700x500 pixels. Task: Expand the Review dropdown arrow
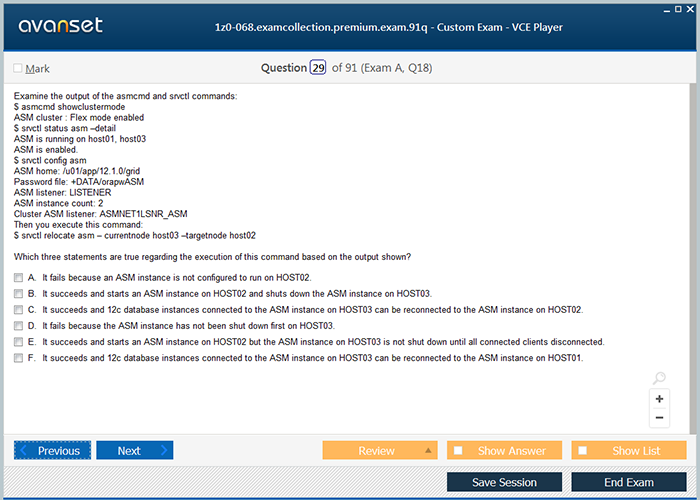click(x=427, y=451)
